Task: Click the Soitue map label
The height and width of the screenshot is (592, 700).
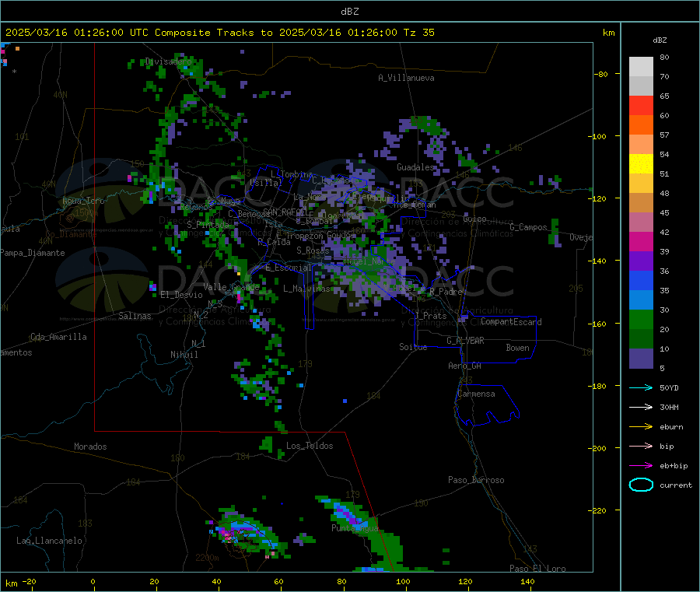Action: (x=413, y=346)
